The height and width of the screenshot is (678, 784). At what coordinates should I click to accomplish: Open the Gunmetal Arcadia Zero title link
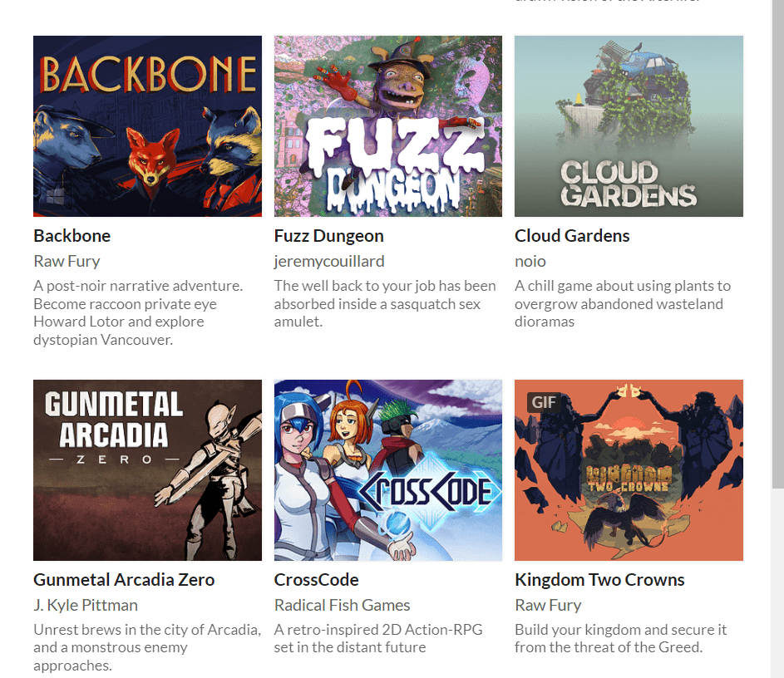tap(124, 580)
